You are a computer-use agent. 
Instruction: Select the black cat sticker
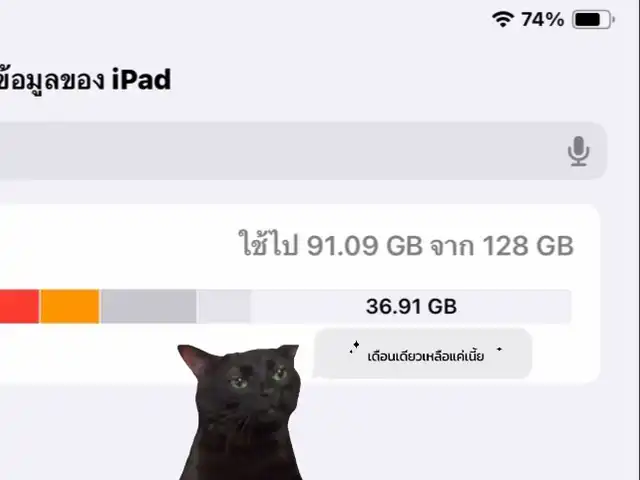pos(241,411)
